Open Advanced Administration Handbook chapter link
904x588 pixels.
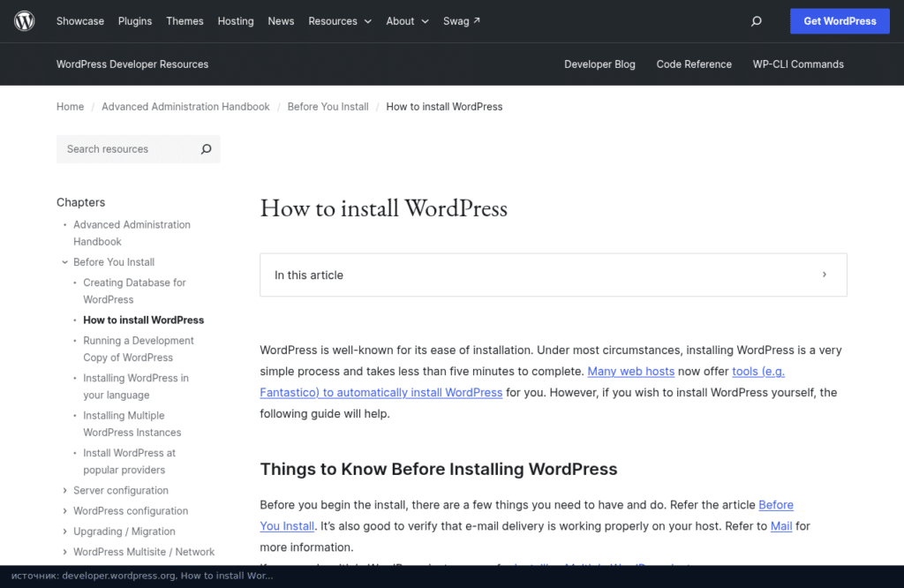point(132,233)
